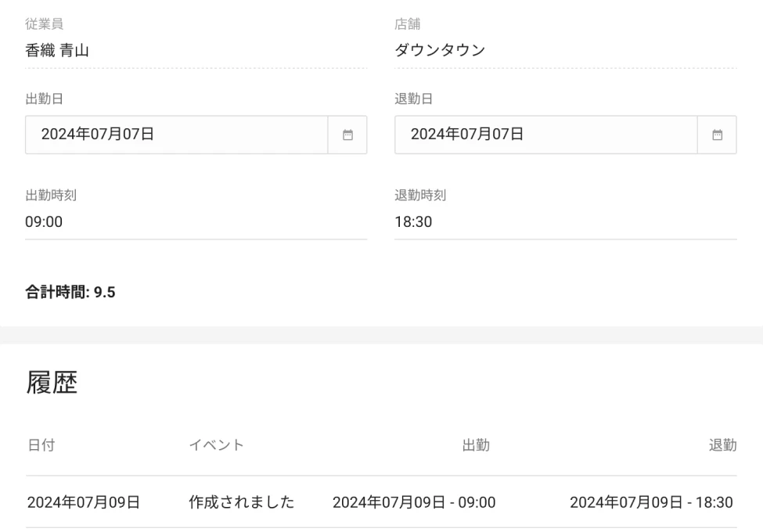Click the 履歴 section heading
763x532 pixels.
[52, 383]
